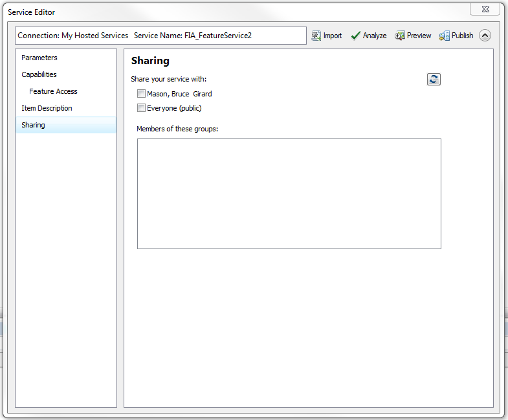The image size is (508, 420).
Task: Click the Connection and Service Name field
Action: 160,36
